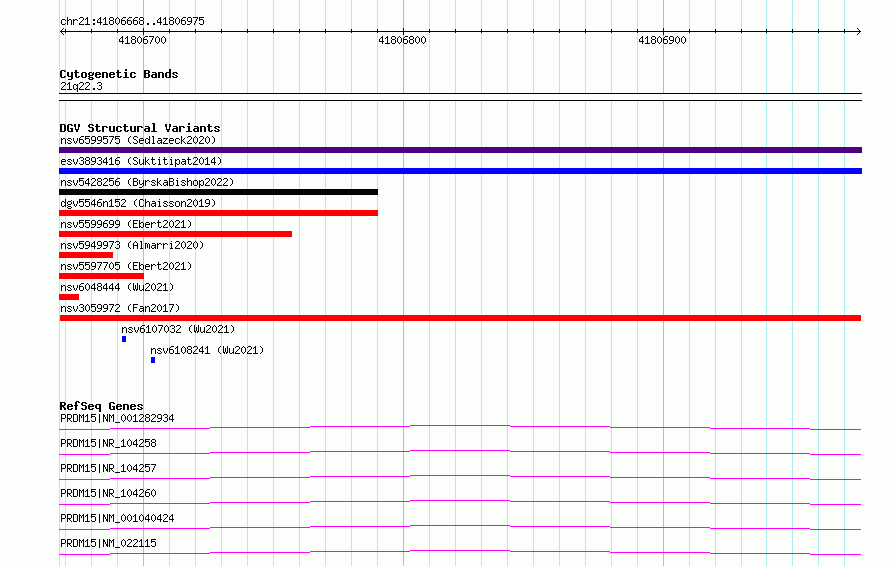Open PRDM15|NR_104258 transcript label
Image resolution: width=890 pixels, height=566 pixels.
[x=108, y=443]
